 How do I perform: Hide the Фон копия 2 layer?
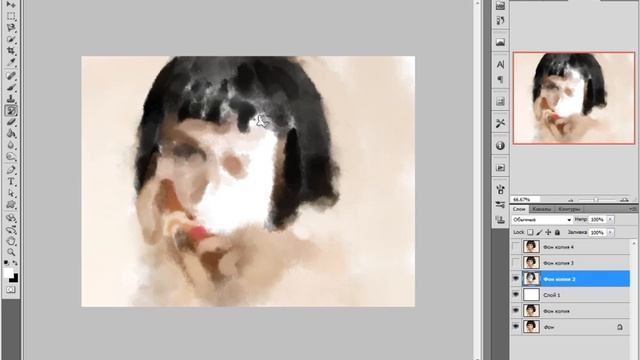tap(516, 279)
